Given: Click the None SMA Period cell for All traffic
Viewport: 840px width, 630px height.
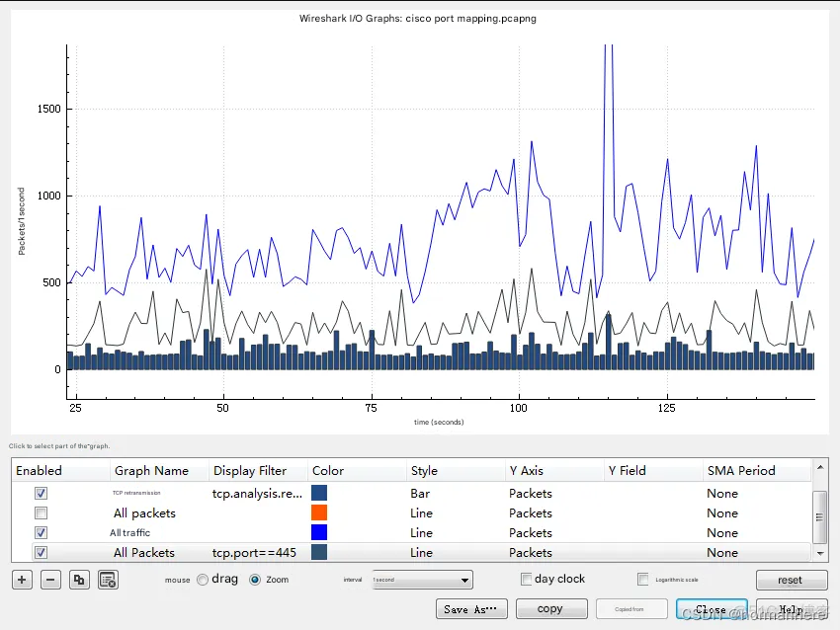Looking at the screenshot, I should pos(722,532).
